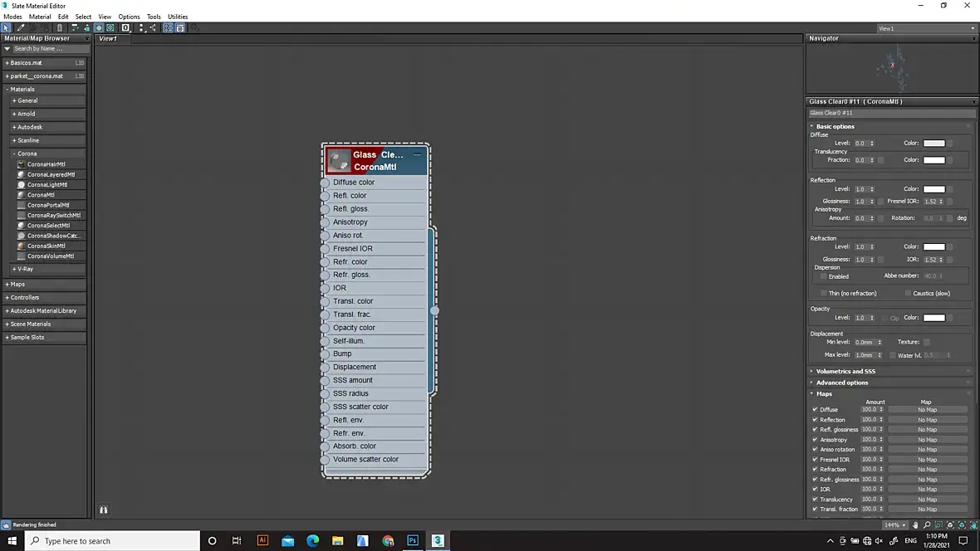The width and height of the screenshot is (980, 551).
Task: Toggle the Material/Map Browser toolbar button
Action: [x=168, y=28]
